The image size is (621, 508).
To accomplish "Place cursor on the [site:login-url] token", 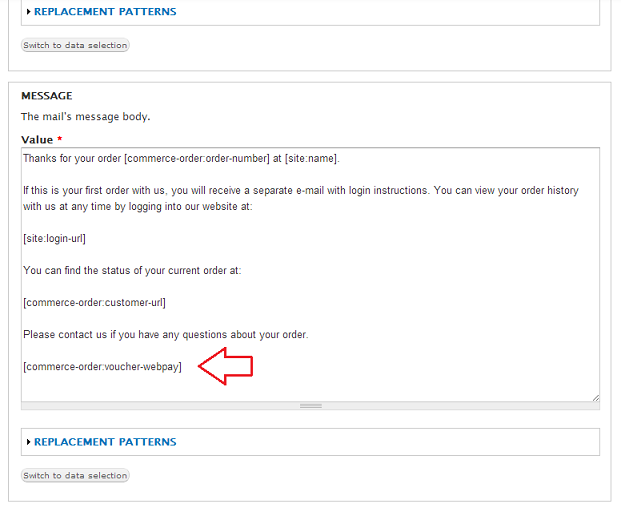I will (54, 238).
